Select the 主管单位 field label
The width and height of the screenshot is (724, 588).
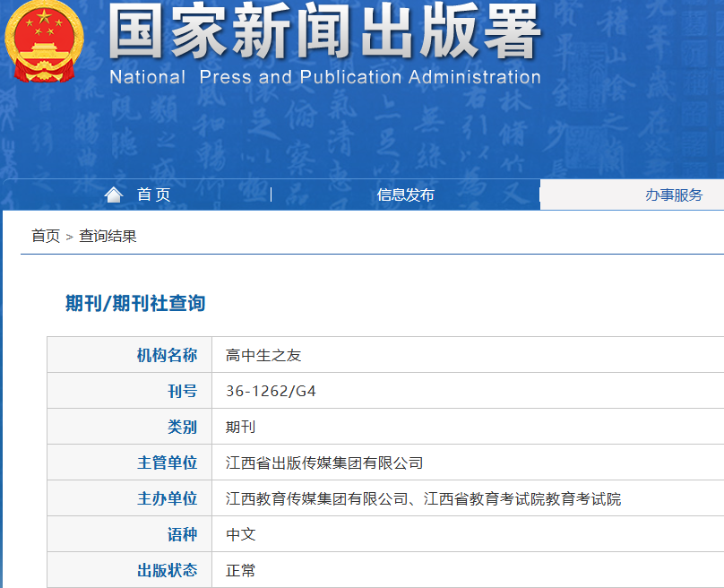click(x=168, y=463)
